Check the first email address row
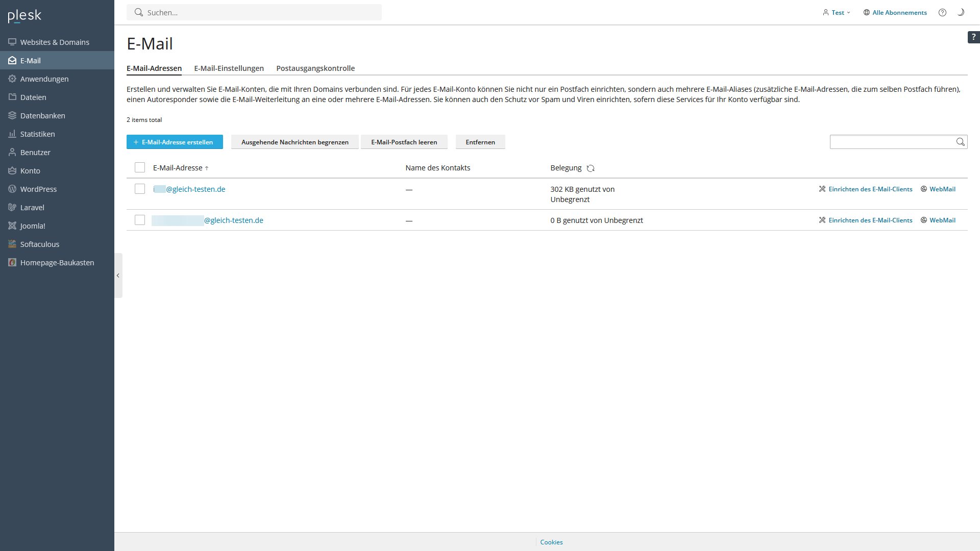 pos(139,188)
